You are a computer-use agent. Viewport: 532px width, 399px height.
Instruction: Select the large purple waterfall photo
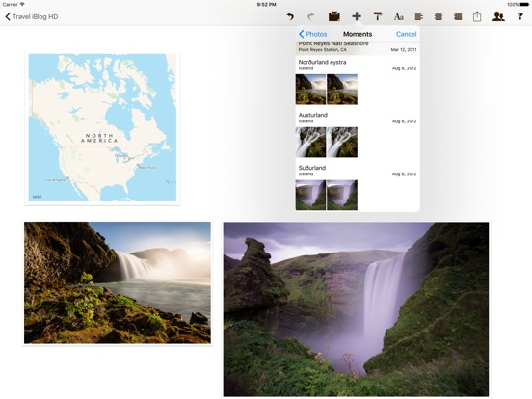pyautogui.click(x=356, y=309)
